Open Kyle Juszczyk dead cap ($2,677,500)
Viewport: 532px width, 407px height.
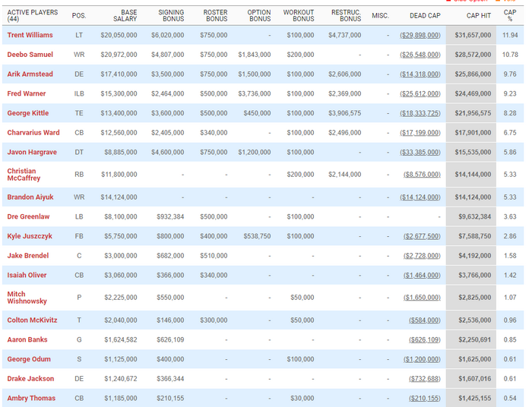(422, 236)
